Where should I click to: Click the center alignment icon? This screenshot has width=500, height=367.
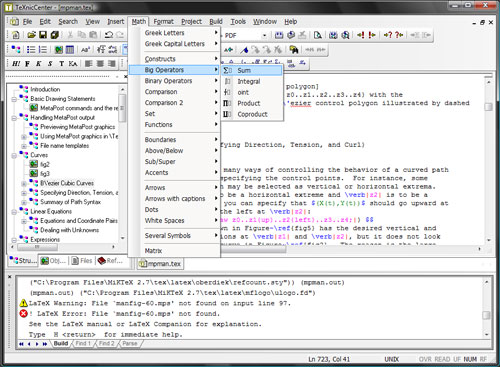pyautogui.click(x=100, y=63)
